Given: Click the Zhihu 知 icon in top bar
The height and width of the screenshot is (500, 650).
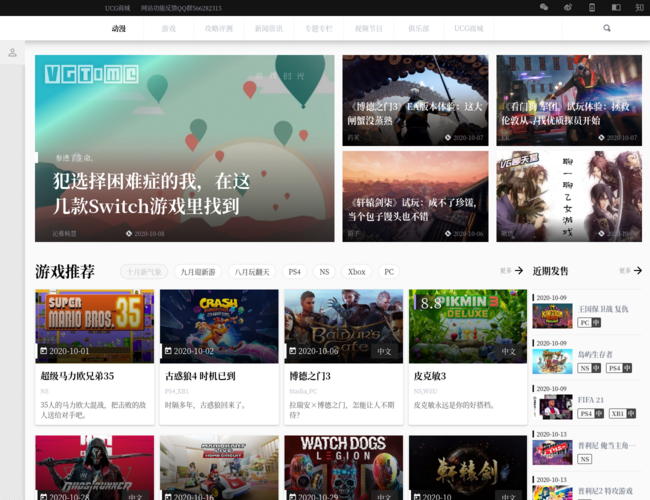Looking at the screenshot, I should (640, 7).
